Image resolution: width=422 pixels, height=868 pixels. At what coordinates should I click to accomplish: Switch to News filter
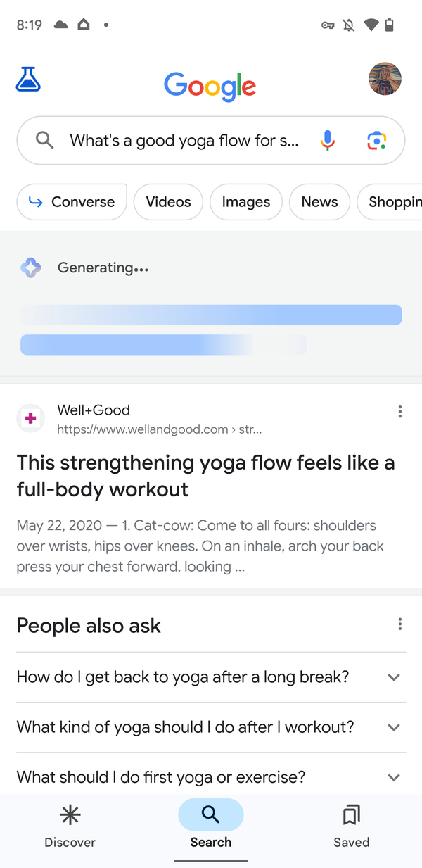[319, 202]
